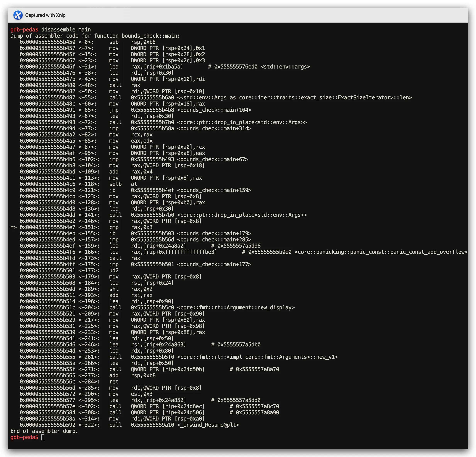The width and height of the screenshot is (476, 457).
Task: Click 'lea rsi,[rsp+0x24]' instruction
Action: click(142, 283)
